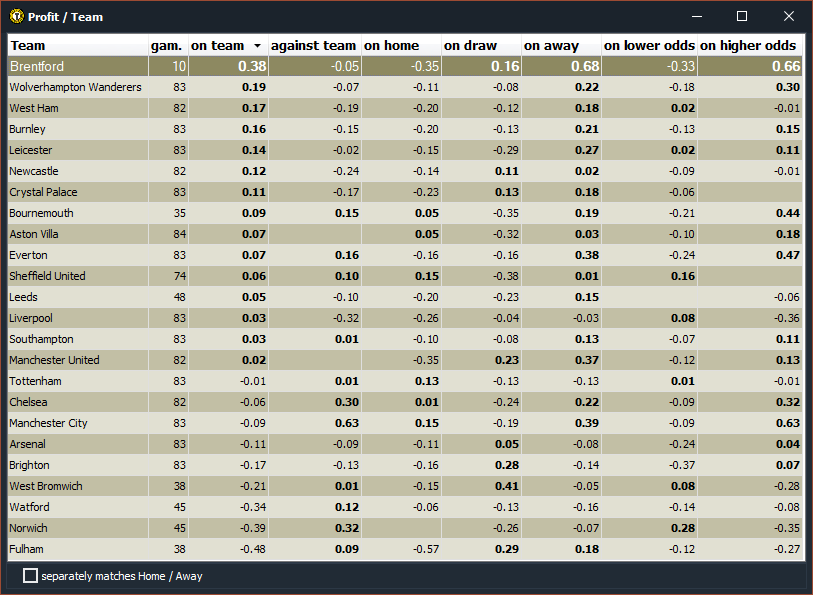This screenshot has width=813, height=595.
Task: Minimize the Profit / Team window
Action: [695, 16]
